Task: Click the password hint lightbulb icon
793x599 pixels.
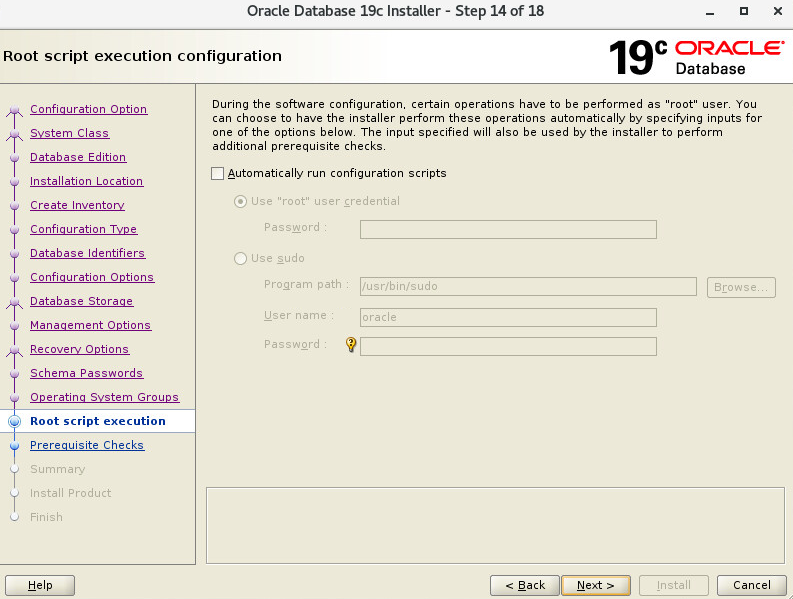Action: click(x=350, y=345)
